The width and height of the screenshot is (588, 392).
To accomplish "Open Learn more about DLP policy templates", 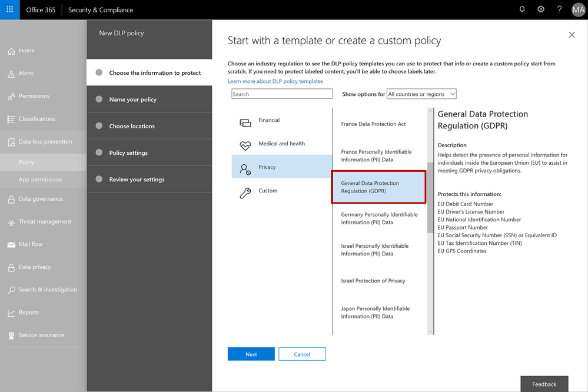I will coord(275,81).
